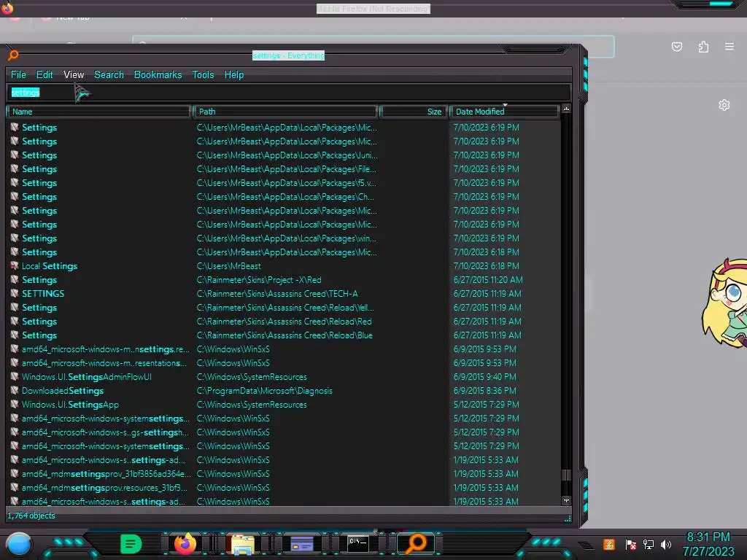Click the search box containing 'settings'
Screen dimensions: 747x560
point(288,93)
